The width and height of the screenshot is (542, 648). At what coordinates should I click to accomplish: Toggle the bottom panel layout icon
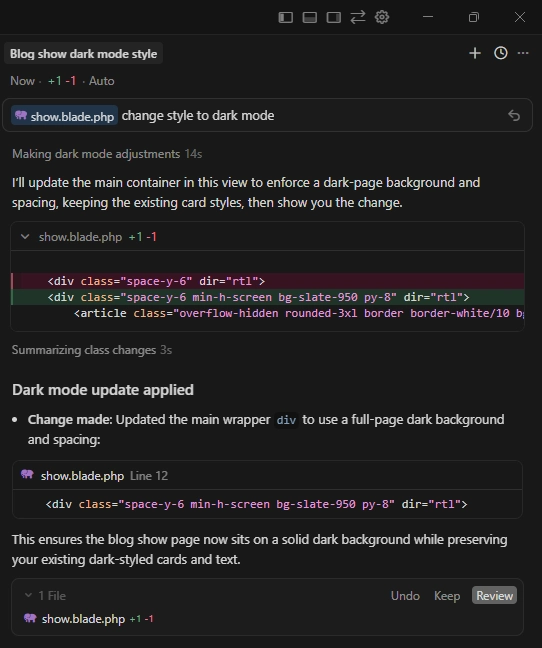(x=309, y=17)
